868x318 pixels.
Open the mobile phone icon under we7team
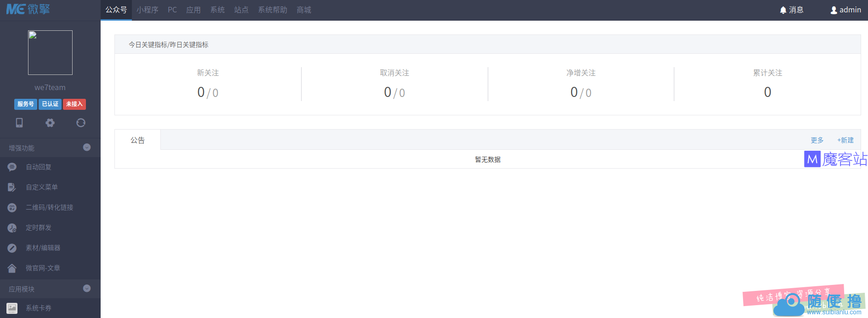19,123
